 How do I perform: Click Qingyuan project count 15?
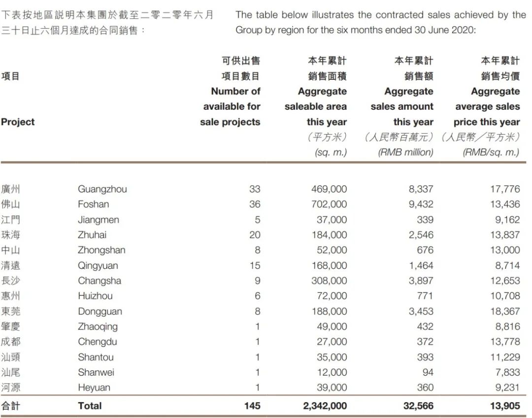point(255,265)
